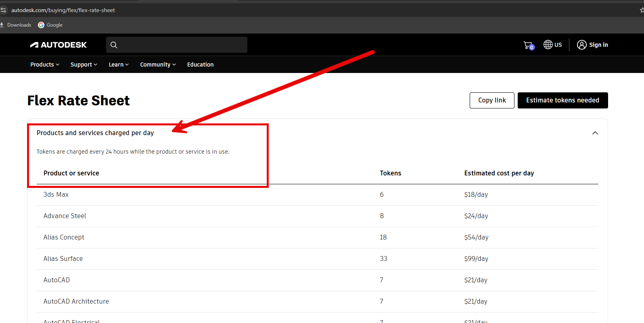Click the globe region icon
This screenshot has width=644, height=323.
click(548, 45)
